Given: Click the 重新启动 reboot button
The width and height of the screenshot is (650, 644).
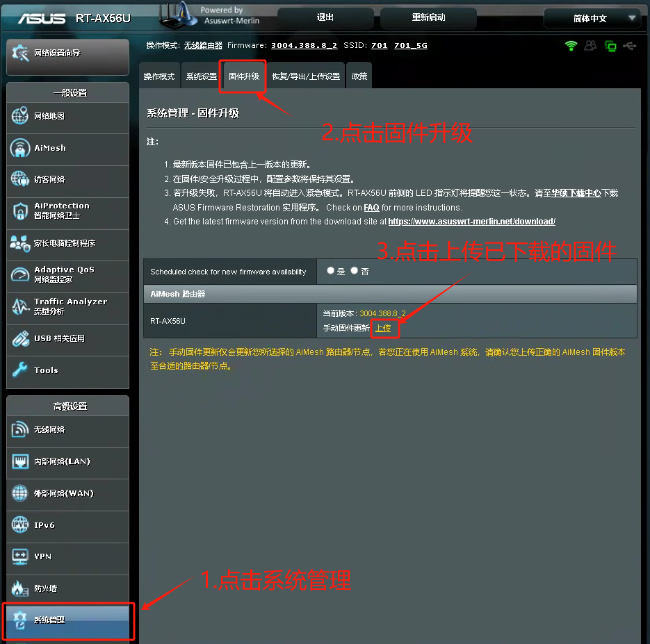Looking at the screenshot, I should (428, 17).
